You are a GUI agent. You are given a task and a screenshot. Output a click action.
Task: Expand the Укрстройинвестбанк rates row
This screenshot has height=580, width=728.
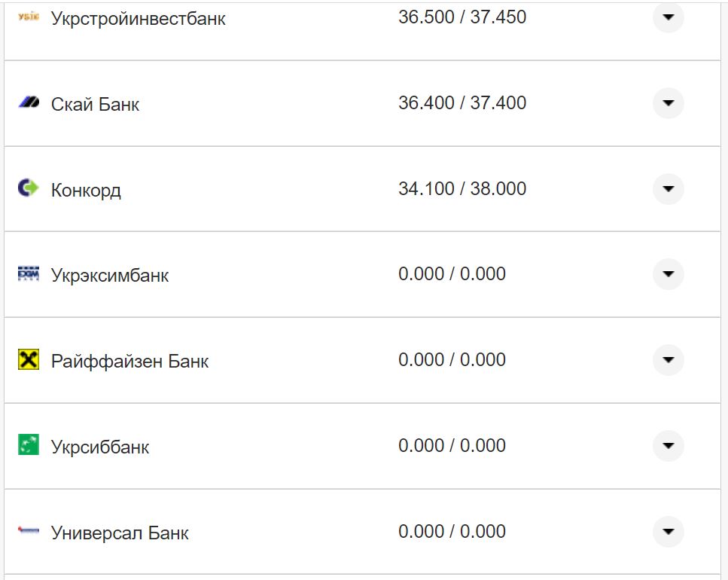click(667, 17)
